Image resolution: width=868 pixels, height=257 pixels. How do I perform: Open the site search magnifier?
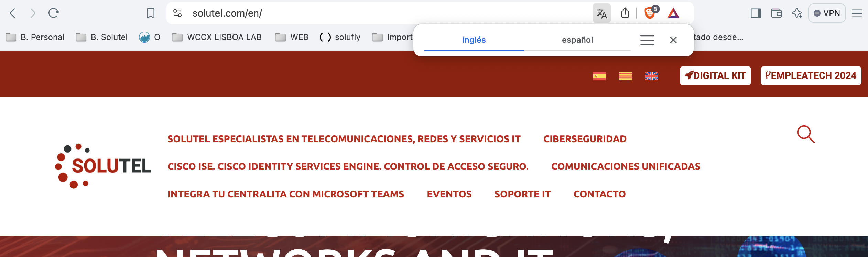tap(806, 134)
